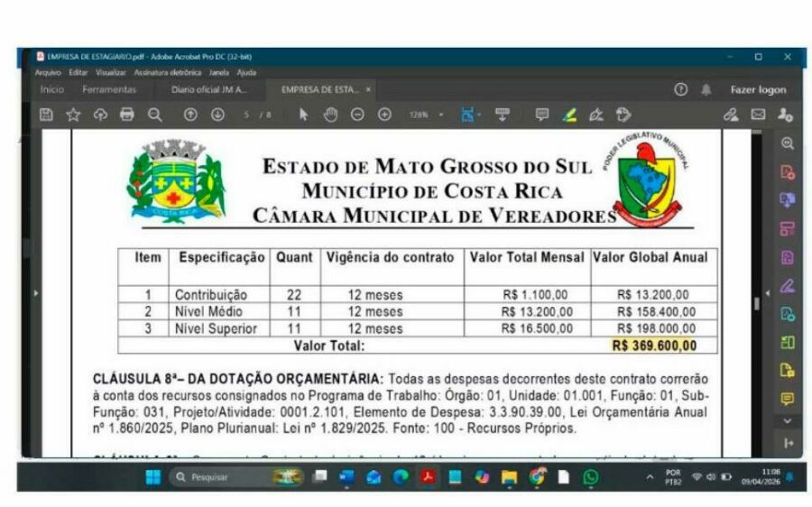
Task: Add a sticky note comment from the toolbar
Action: pyautogui.click(x=541, y=115)
